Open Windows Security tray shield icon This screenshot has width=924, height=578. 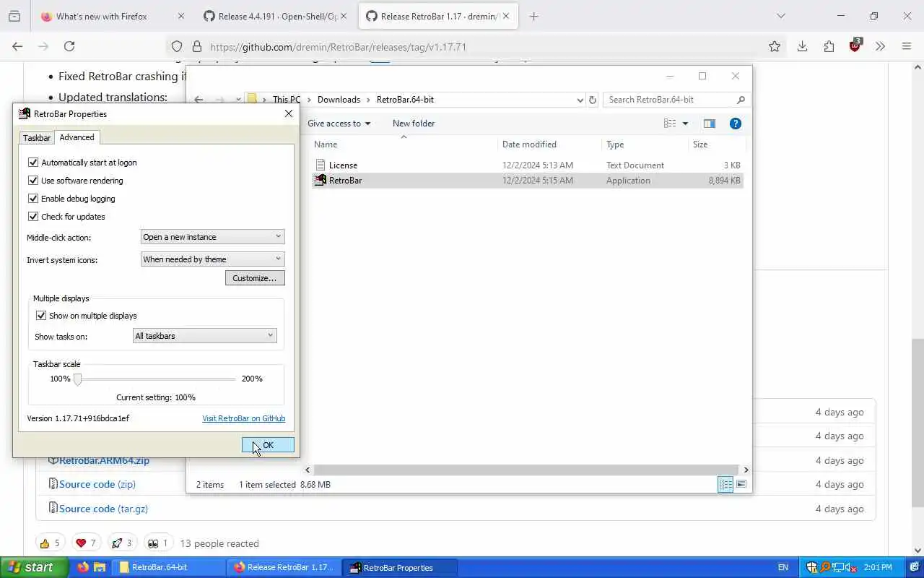tap(811, 567)
